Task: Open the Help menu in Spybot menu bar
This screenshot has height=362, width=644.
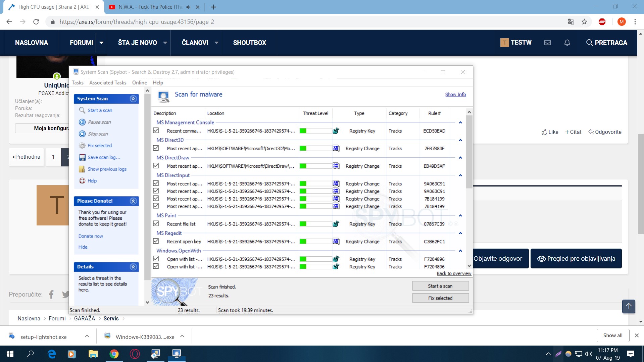Action: (x=158, y=83)
